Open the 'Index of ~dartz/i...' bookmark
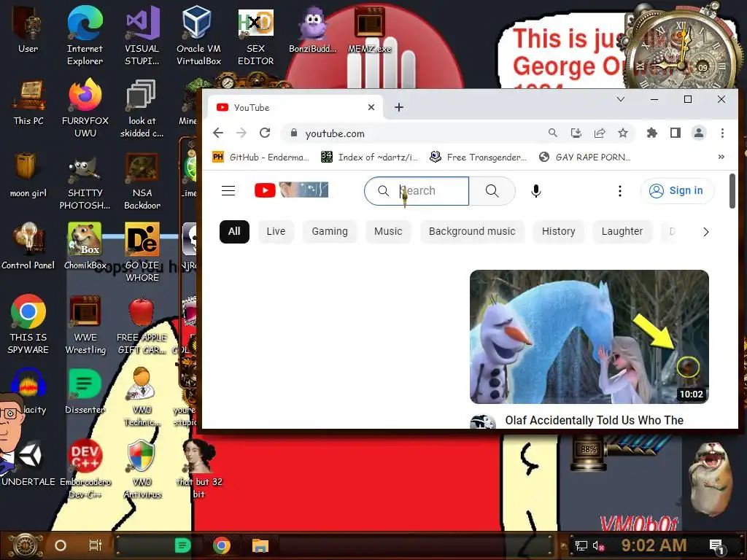Screen dimensions: 747x560 [370, 157]
